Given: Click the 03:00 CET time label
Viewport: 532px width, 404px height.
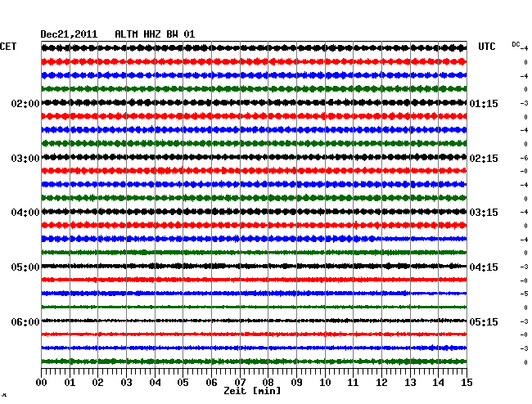Looking at the screenshot, I should tap(25, 159).
